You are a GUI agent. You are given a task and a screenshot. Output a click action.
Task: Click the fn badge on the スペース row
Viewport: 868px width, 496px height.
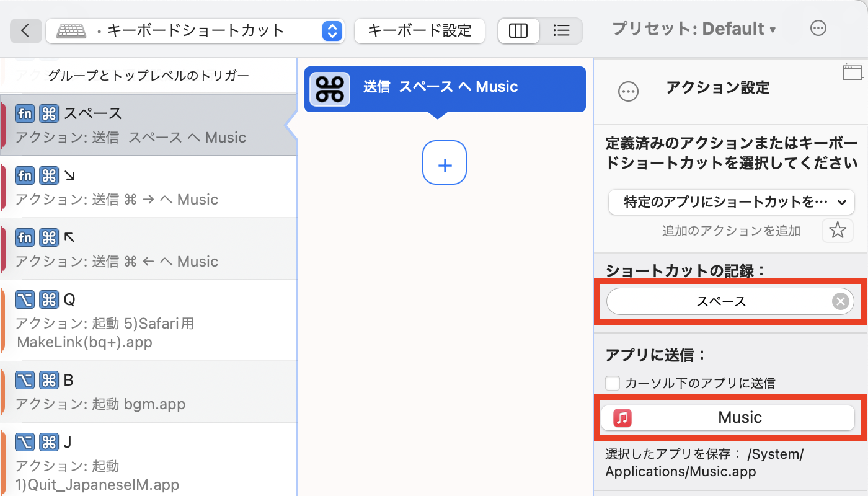tap(25, 113)
